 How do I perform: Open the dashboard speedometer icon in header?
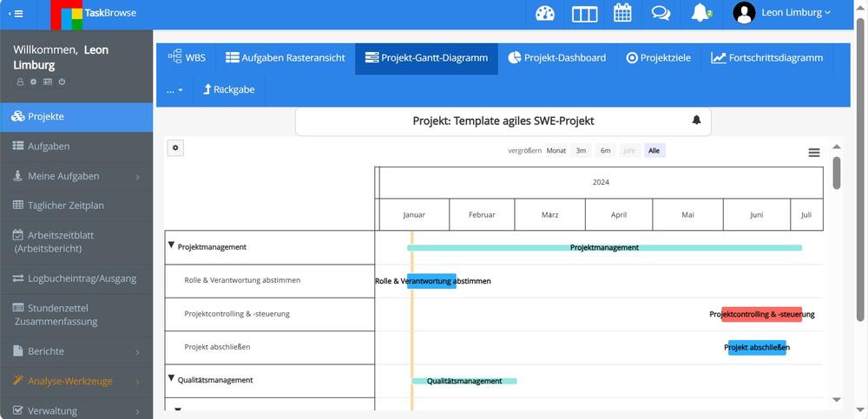pyautogui.click(x=545, y=13)
